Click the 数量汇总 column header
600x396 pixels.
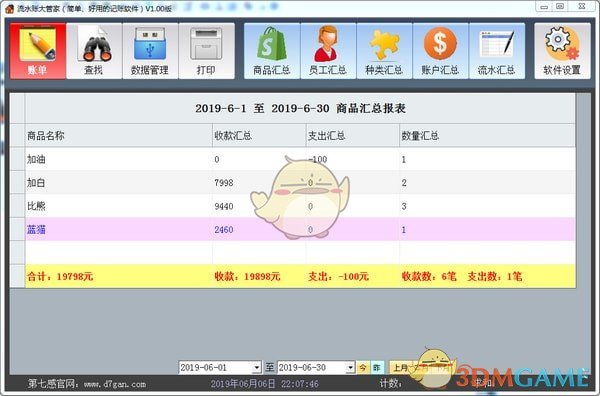(487, 135)
